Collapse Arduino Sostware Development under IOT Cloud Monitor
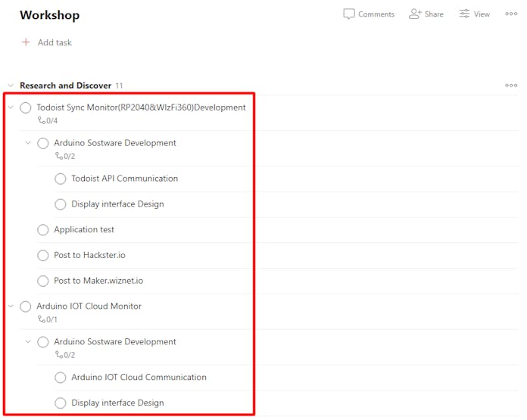The width and height of the screenshot is (527, 420). coord(28,342)
